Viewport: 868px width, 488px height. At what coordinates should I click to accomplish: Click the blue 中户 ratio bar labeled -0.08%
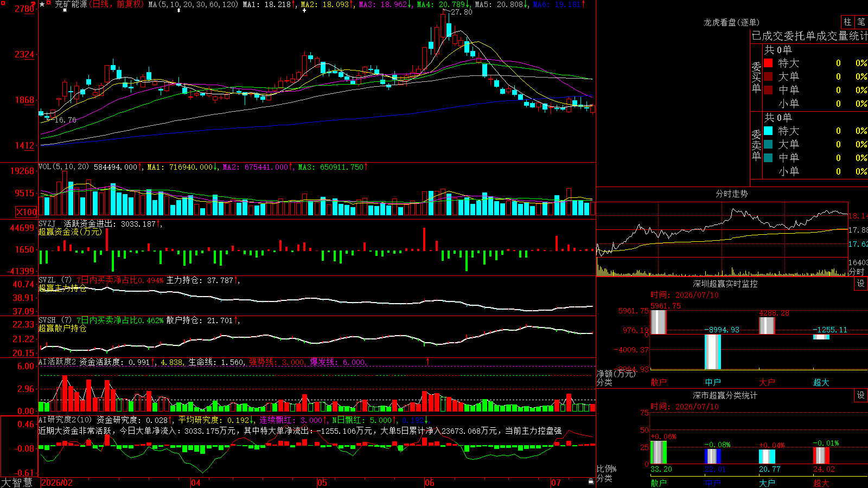pos(713,456)
